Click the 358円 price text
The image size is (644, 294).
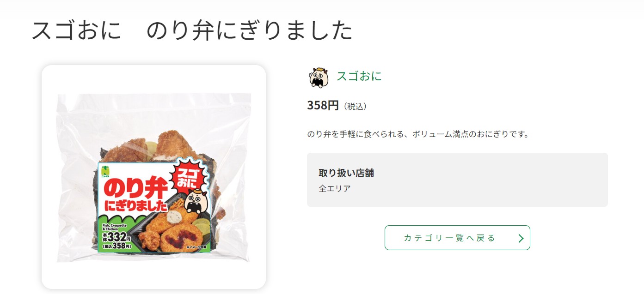(323, 106)
